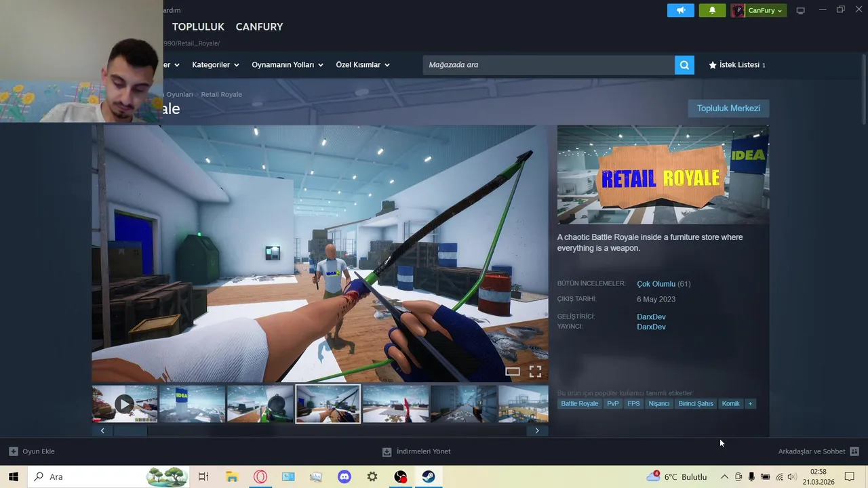This screenshot has width=868, height=488.
Task: Open Opera browser from the taskbar
Action: click(260, 476)
